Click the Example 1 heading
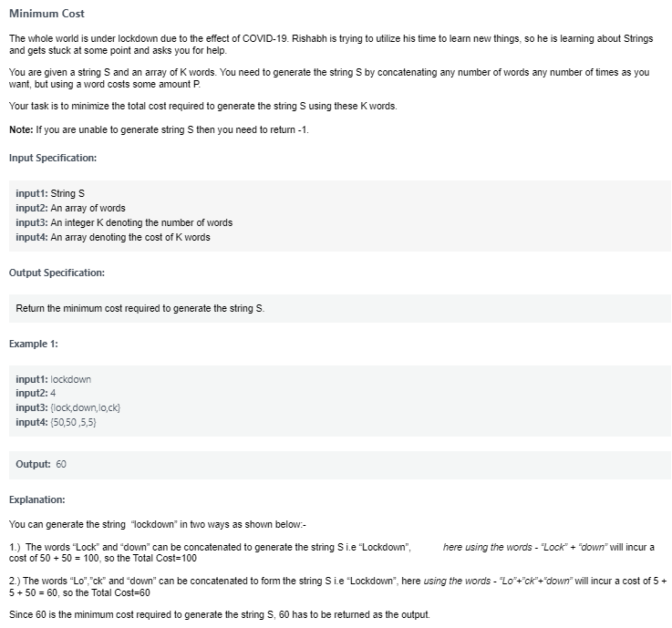The width and height of the screenshot is (672, 628). coord(34,344)
